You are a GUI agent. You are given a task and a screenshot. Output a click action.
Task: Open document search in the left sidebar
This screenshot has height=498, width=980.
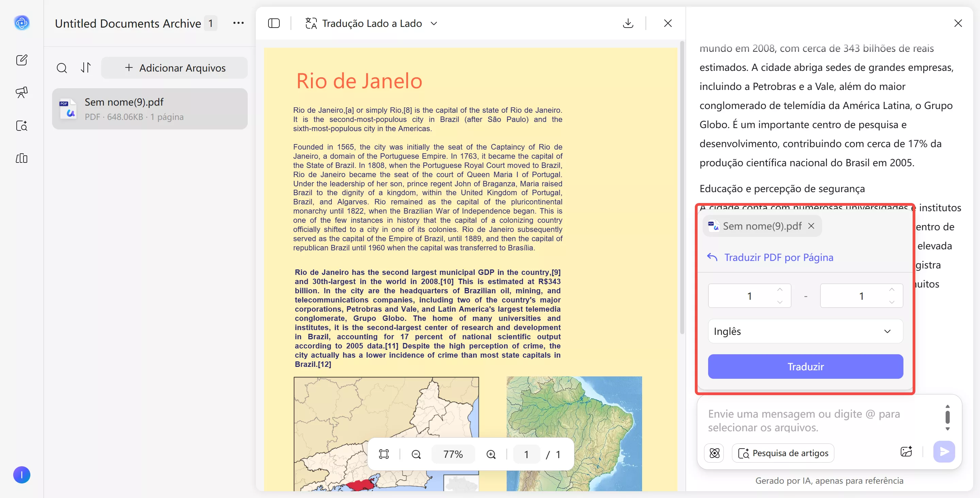22,126
